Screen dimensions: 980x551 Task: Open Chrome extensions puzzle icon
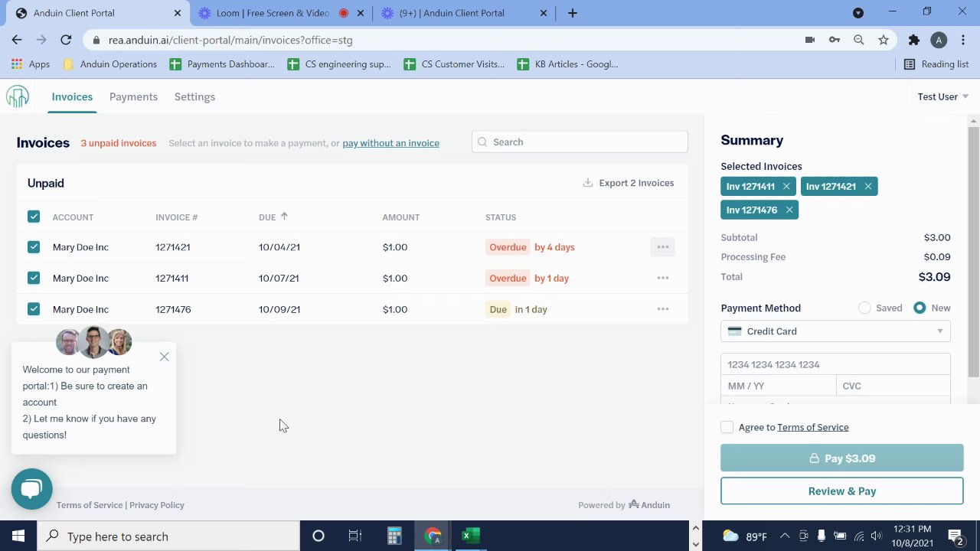click(x=913, y=40)
